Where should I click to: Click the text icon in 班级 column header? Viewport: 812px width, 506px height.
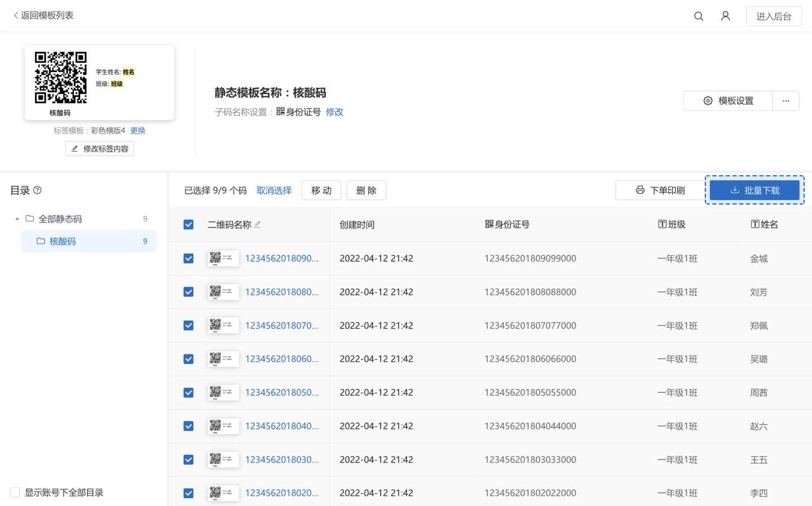pos(663,224)
